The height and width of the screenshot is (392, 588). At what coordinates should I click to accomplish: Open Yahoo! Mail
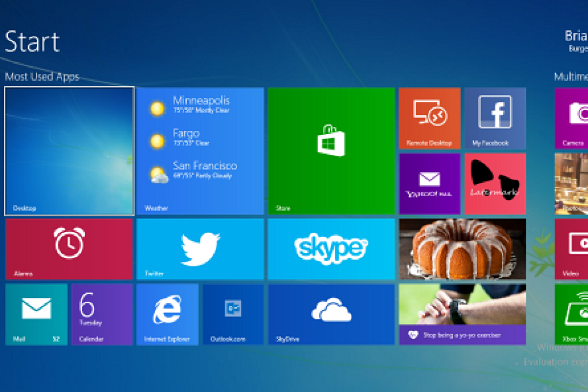click(x=430, y=183)
